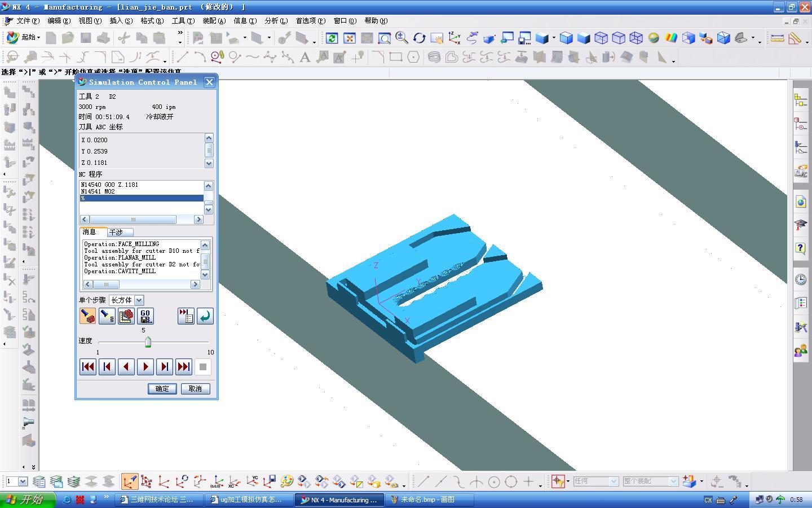
Task: Open the 编辑(E) menu
Action: click(x=59, y=21)
